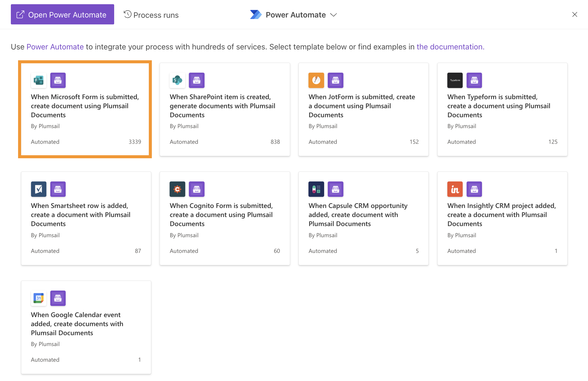Pick the Smartsheet row added template title
This screenshot has height=381, width=588.
point(81,215)
